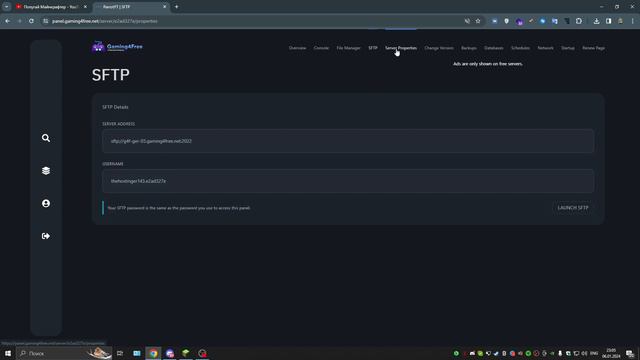Open the Console page
Viewport: 640px width, 360px height.
pos(321,48)
